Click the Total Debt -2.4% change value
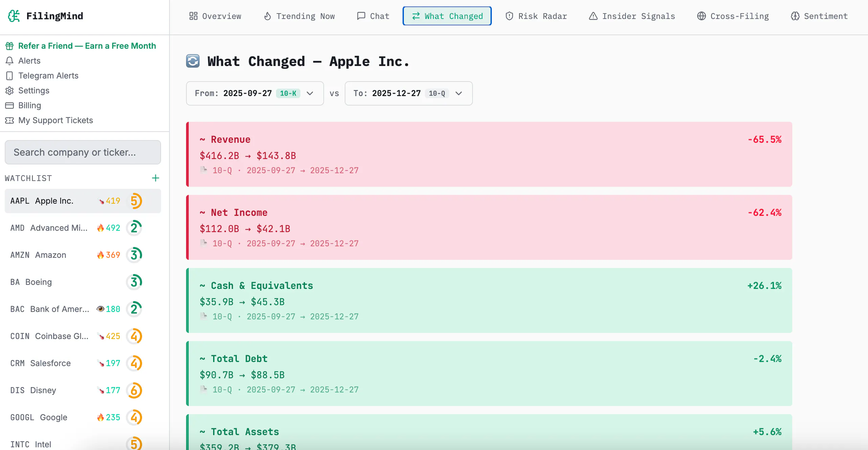Screen dimensions: 868x450 pyautogui.click(x=768, y=359)
